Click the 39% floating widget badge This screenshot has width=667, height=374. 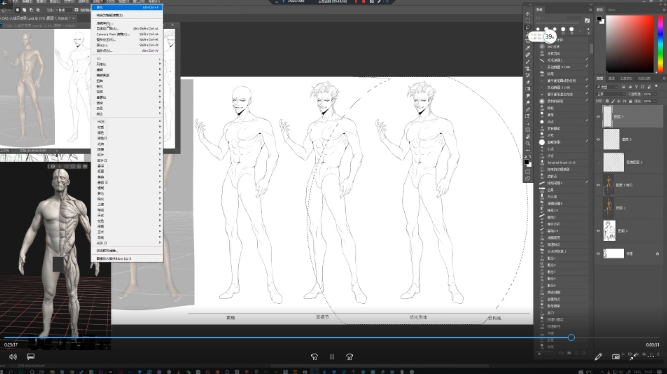(x=550, y=37)
